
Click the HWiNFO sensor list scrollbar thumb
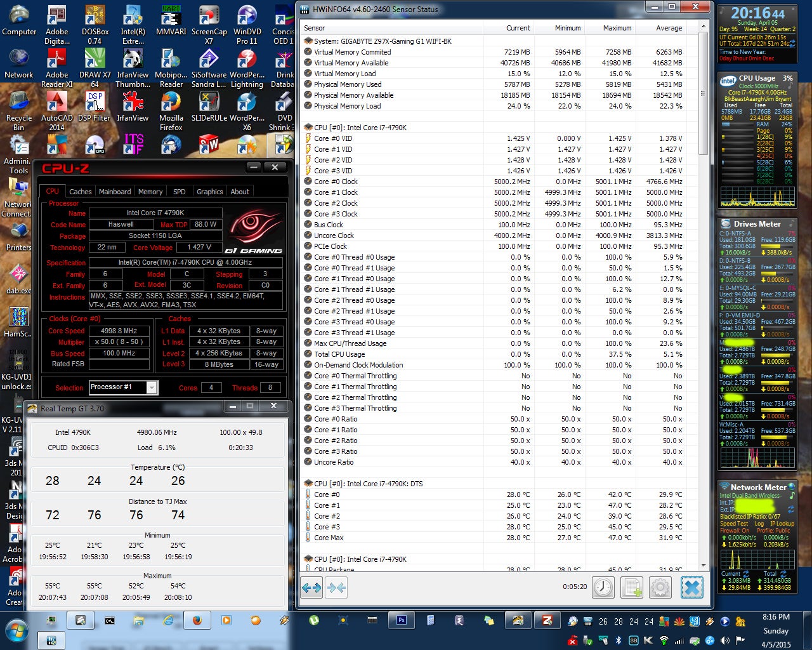(x=703, y=92)
